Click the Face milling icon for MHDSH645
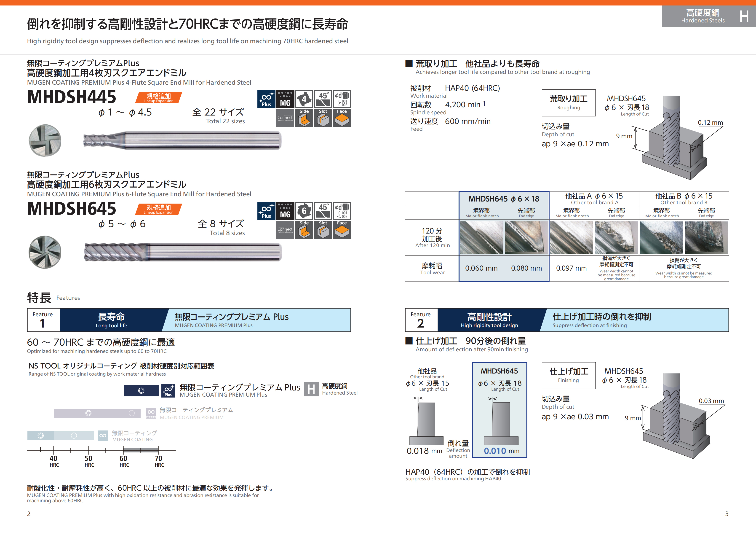This screenshot has height=535, width=756. [342, 230]
